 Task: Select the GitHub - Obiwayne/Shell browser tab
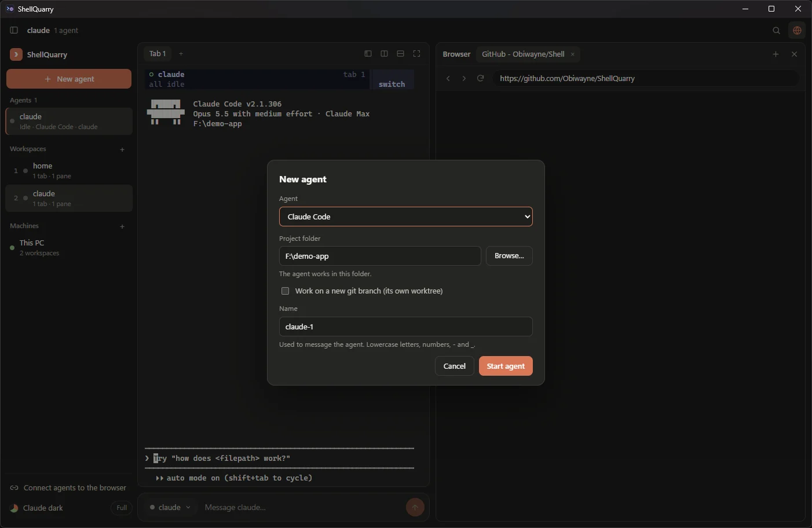[x=528, y=54]
